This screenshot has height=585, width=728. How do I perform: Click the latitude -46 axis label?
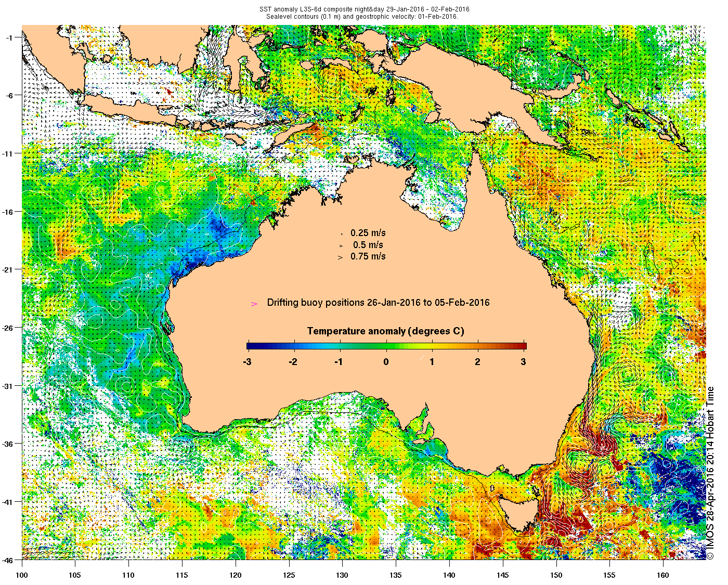point(9,560)
